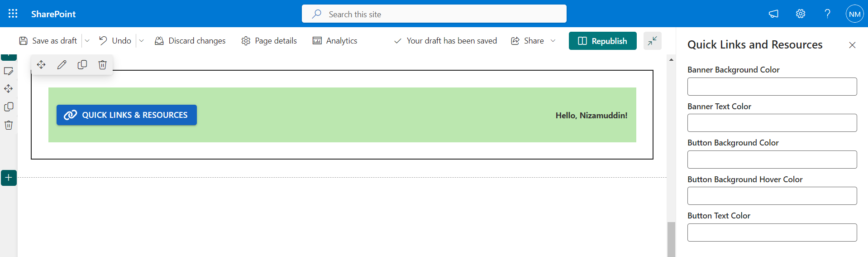Duplicate the web part from floating toolbar
Viewport: 868px width, 257px height.
coord(82,65)
